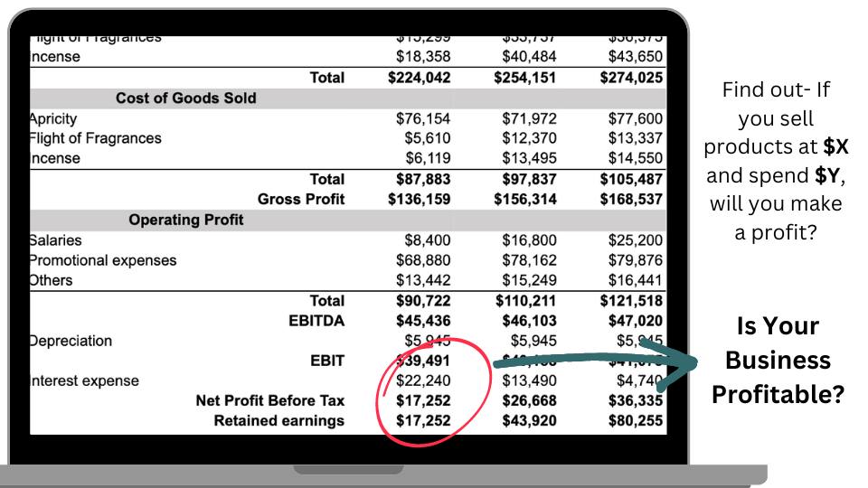Click the $26,668 net profit value
Screen dimensions: 868x488
(529, 400)
